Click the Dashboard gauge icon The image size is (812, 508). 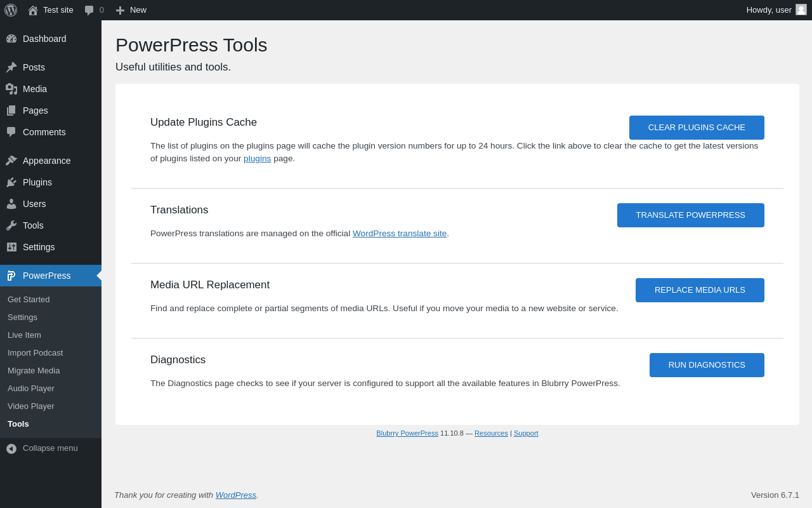(x=11, y=39)
